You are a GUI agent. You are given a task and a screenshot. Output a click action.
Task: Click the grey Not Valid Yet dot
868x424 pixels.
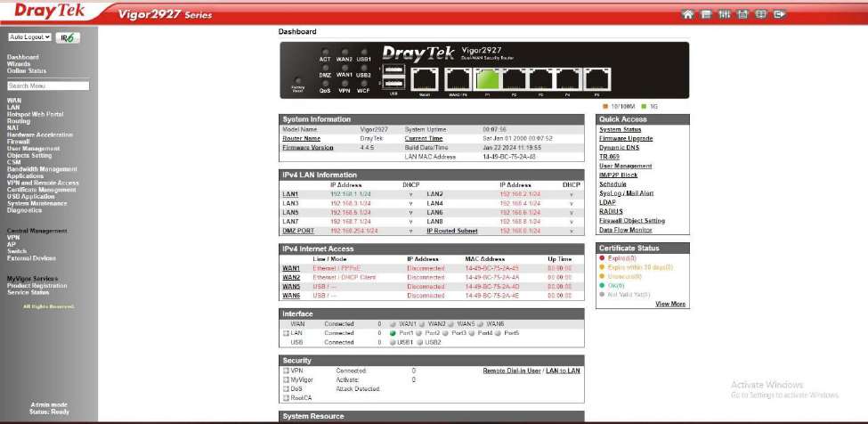coord(603,295)
